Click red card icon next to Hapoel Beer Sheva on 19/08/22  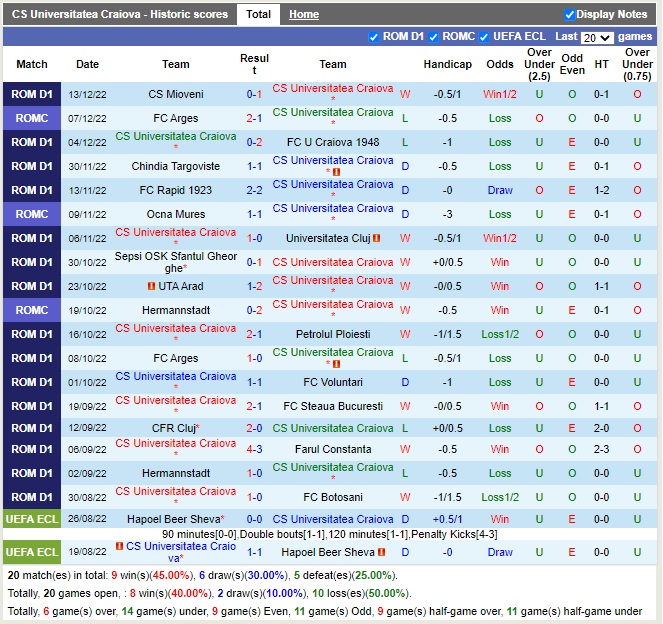click(x=380, y=553)
